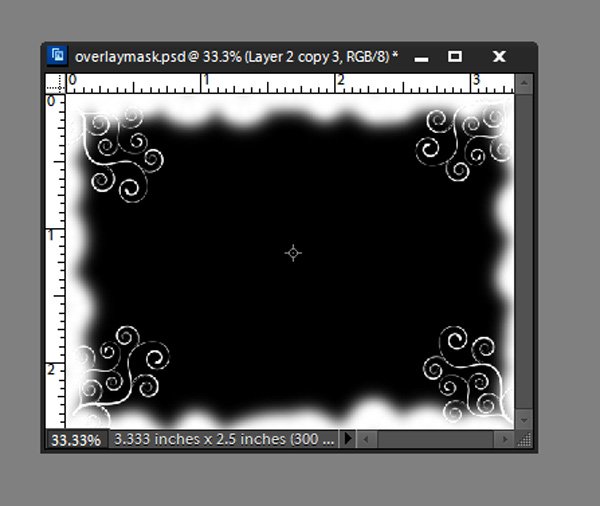Click the vertical scrollbar track
600x506 pixels.
pos(524,252)
